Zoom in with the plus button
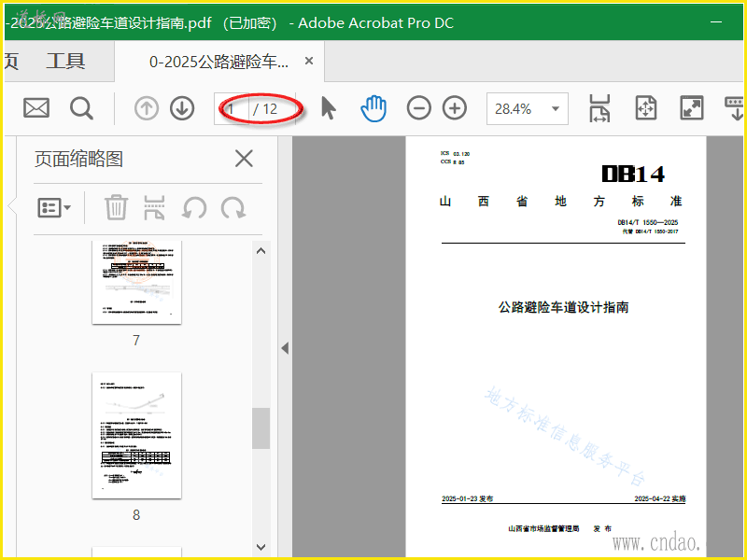The height and width of the screenshot is (560, 747). tap(455, 108)
